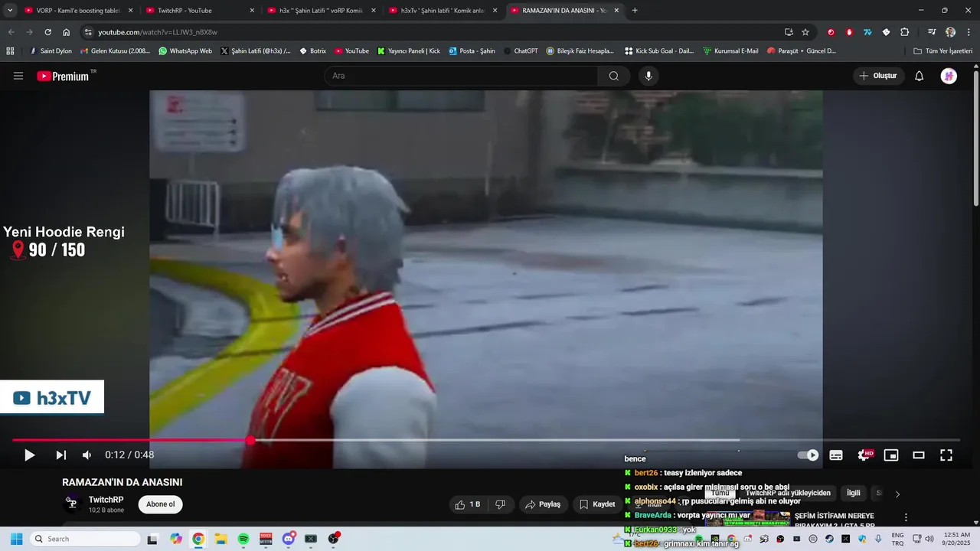Bookmark this page with the star
The width and height of the screenshot is (980, 551).
point(805,32)
